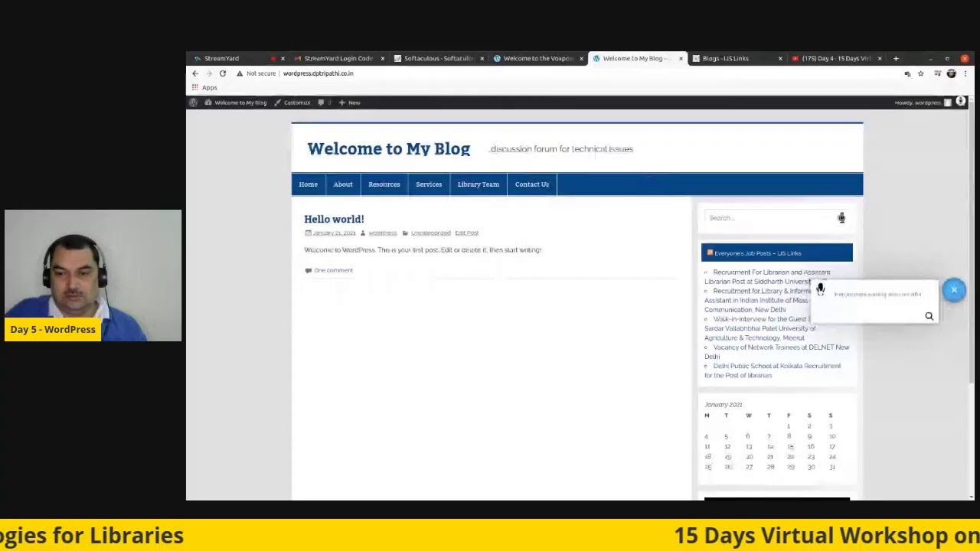This screenshot has width=980, height=551.
Task: Open the Services navigation menu item
Action: click(x=429, y=184)
